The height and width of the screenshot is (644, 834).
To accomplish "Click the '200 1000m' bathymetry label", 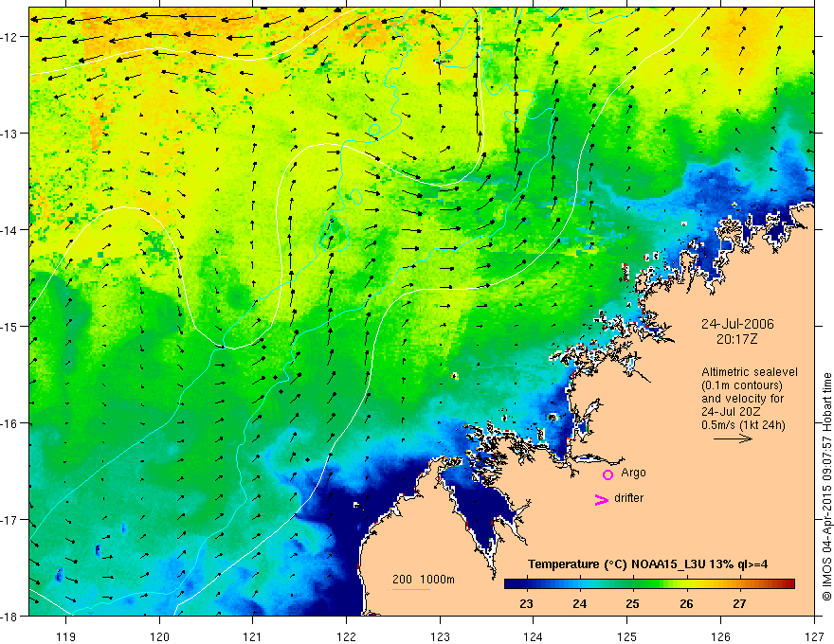I will [x=424, y=580].
